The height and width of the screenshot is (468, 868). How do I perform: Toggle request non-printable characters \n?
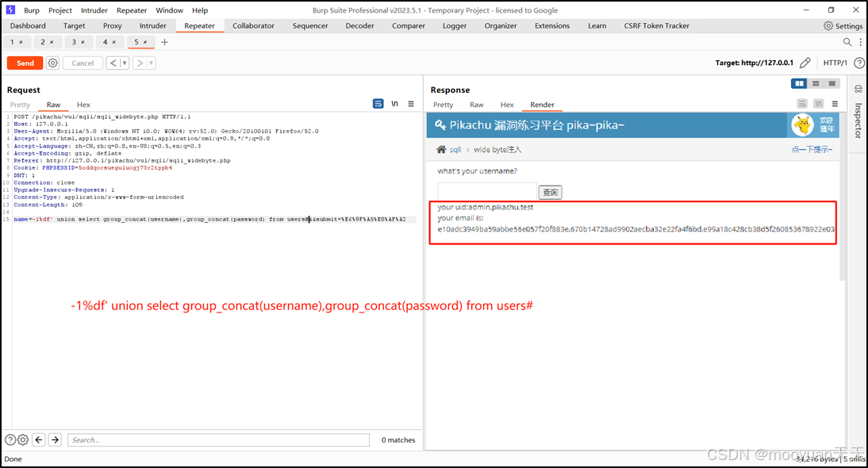(x=394, y=103)
